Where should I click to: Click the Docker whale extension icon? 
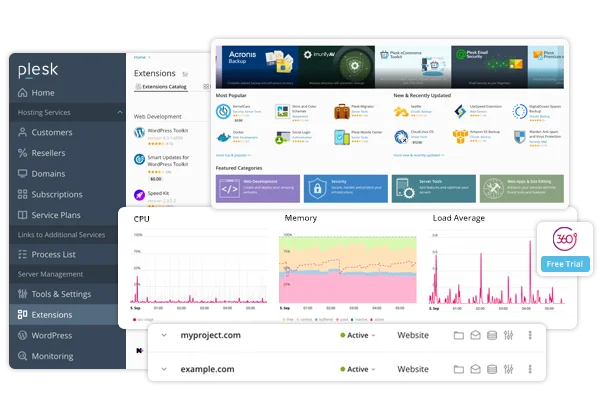223,137
